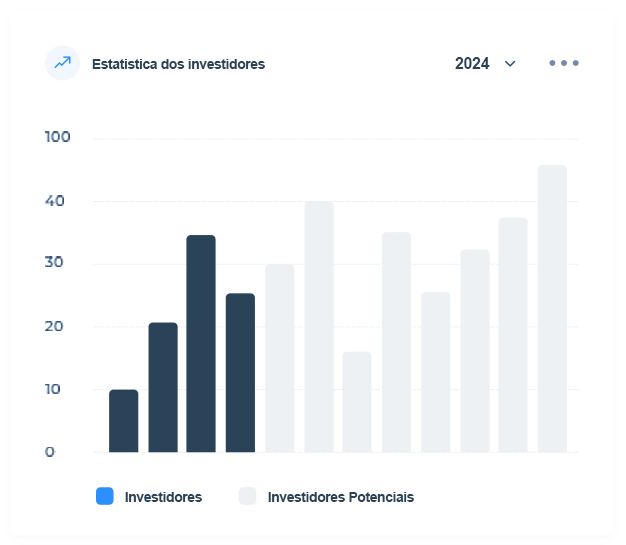Click the Investidores Potenciais legend label text
The height and width of the screenshot is (545, 626).
340,497
